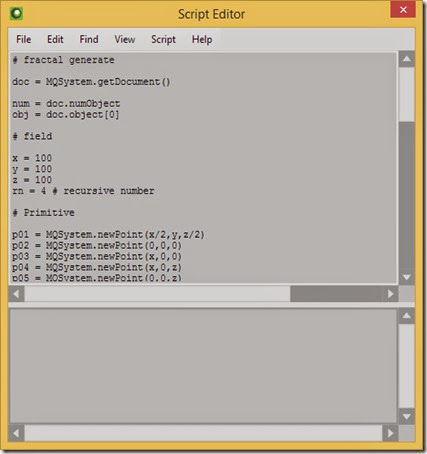427x454 pixels.
Task: Click the p02 newPoint(0,0,0) line
Action: (97, 245)
